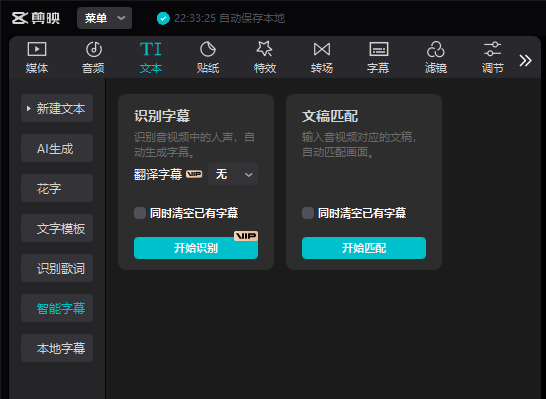Click the 文稿匹配 card title
This screenshot has height=399, width=546.
[330, 116]
